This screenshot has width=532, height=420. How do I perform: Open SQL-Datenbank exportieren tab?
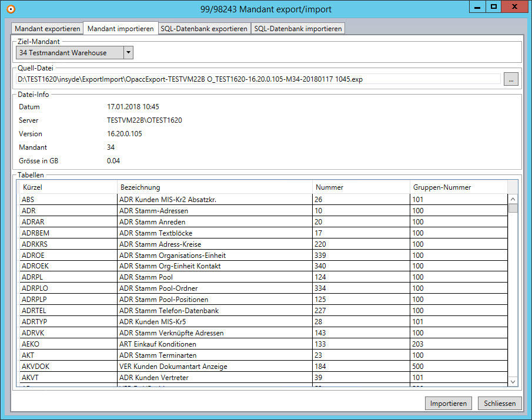click(204, 28)
